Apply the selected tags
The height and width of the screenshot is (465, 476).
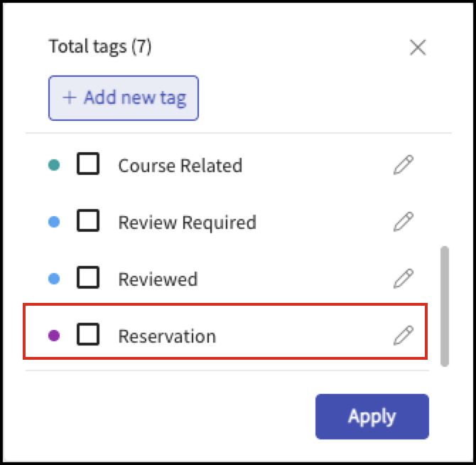click(372, 417)
